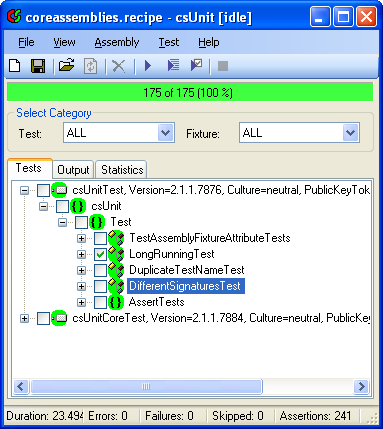
Task: Open the Test menu
Action: click(169, 42)
